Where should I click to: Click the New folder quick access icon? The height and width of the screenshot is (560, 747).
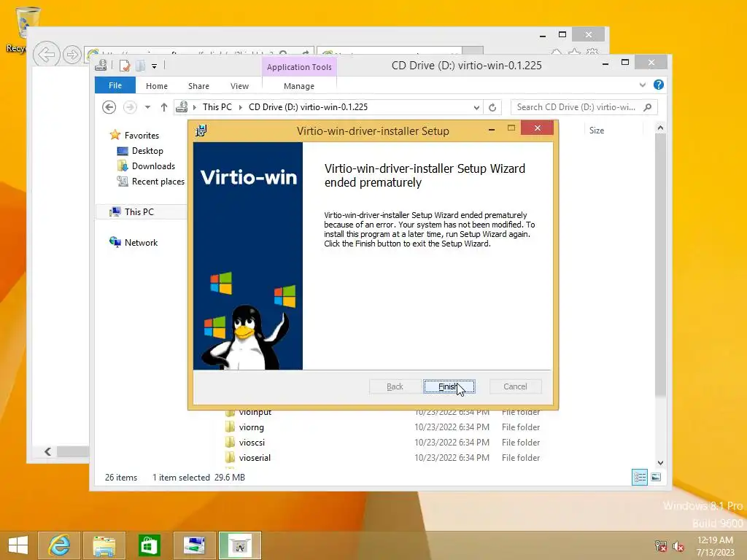tap(140, 66)
